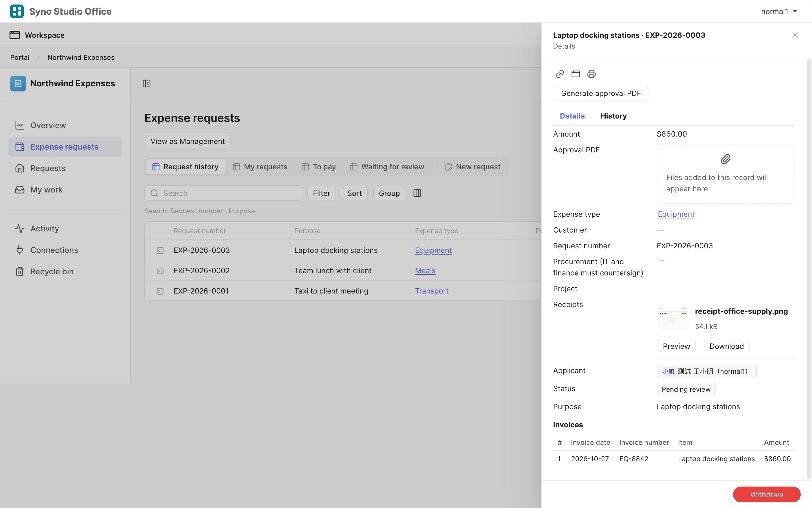Open My work in the sidebar
Image resolution: width=812 pixels, height=508 pixels.
tap(65, 190)
